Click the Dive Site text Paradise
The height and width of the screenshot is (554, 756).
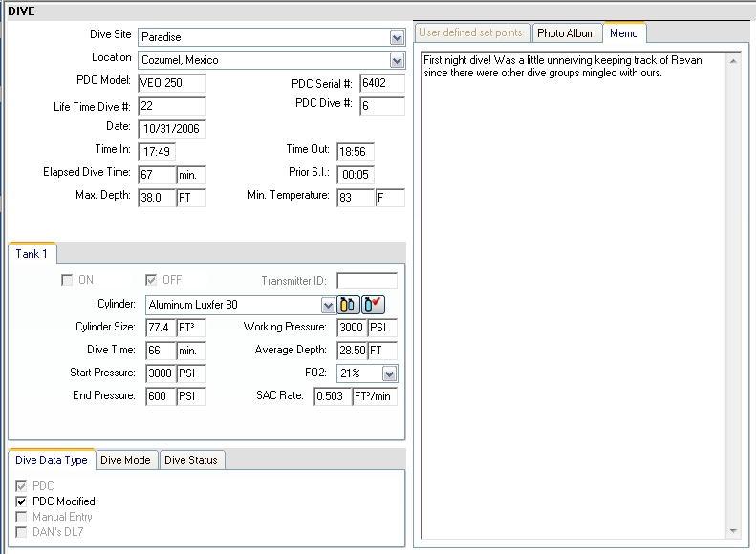(161, 37)
